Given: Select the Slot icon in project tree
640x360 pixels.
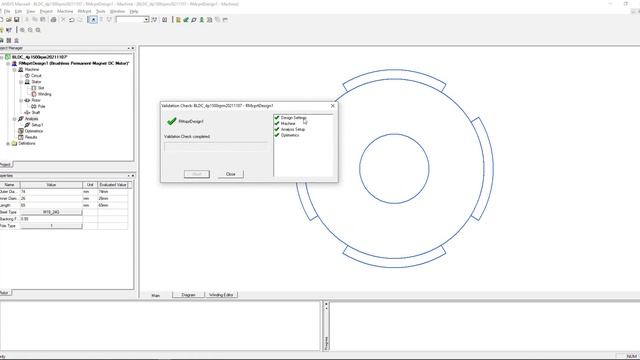Looking at the screenshot, I should (x=34, y=88).
